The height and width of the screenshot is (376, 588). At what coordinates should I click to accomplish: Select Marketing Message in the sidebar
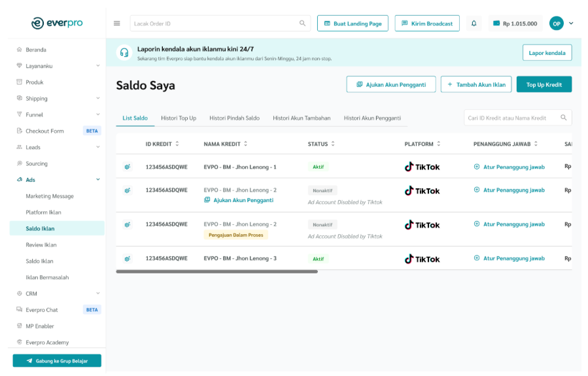[x=50, y=196]
